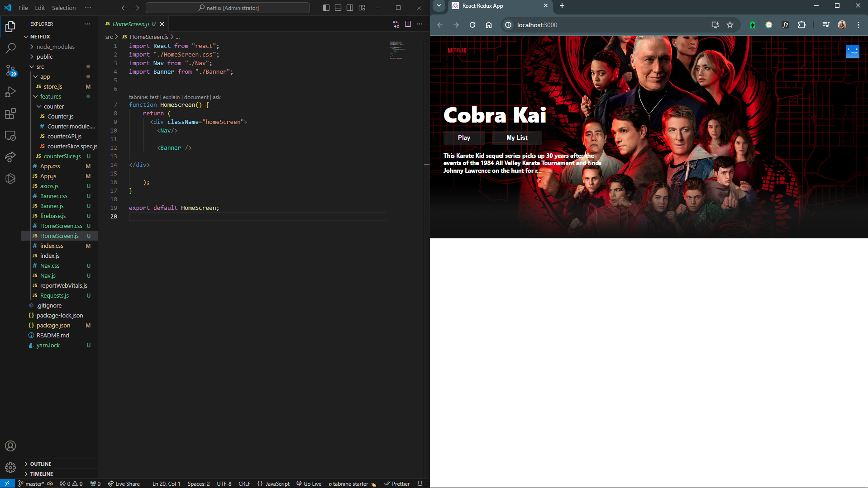868x488 pixels.
Task: Open the Selection menu
Action: 63,8
